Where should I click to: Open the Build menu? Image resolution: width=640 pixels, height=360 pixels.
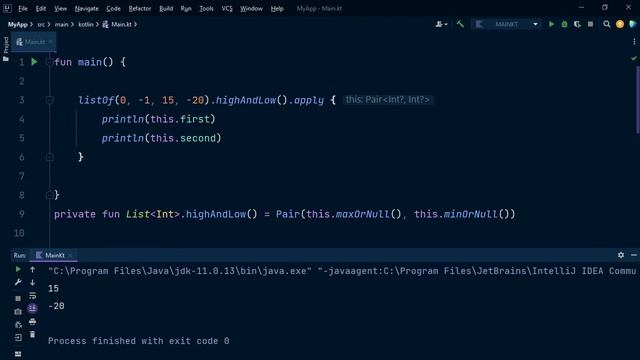pos(166,8)
